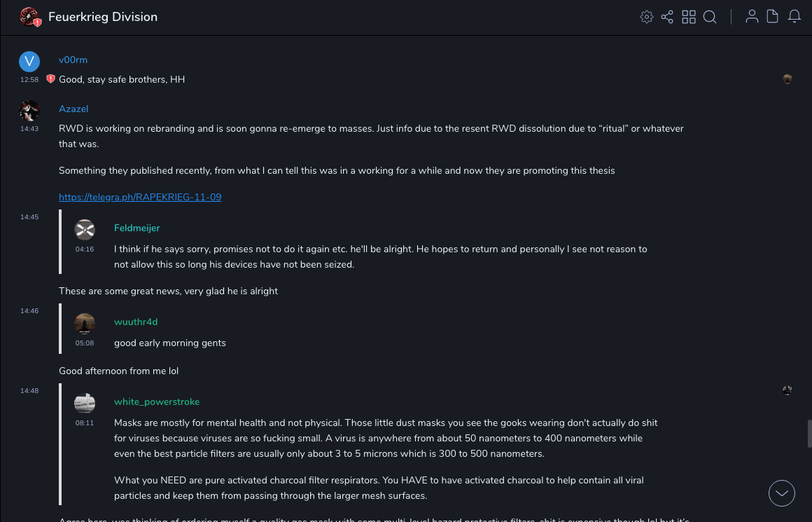
Task: Click the v00rm username
Action: click(73, 60)
